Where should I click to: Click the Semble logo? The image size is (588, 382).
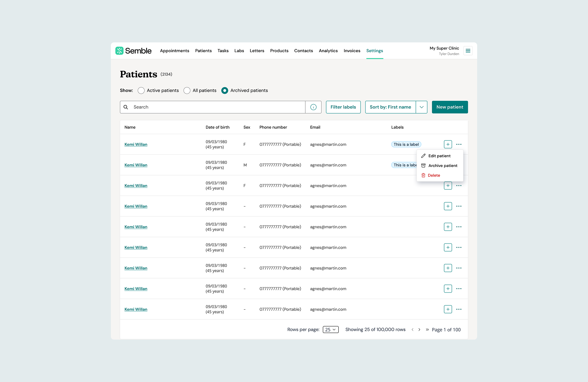(x=133, y=51)
